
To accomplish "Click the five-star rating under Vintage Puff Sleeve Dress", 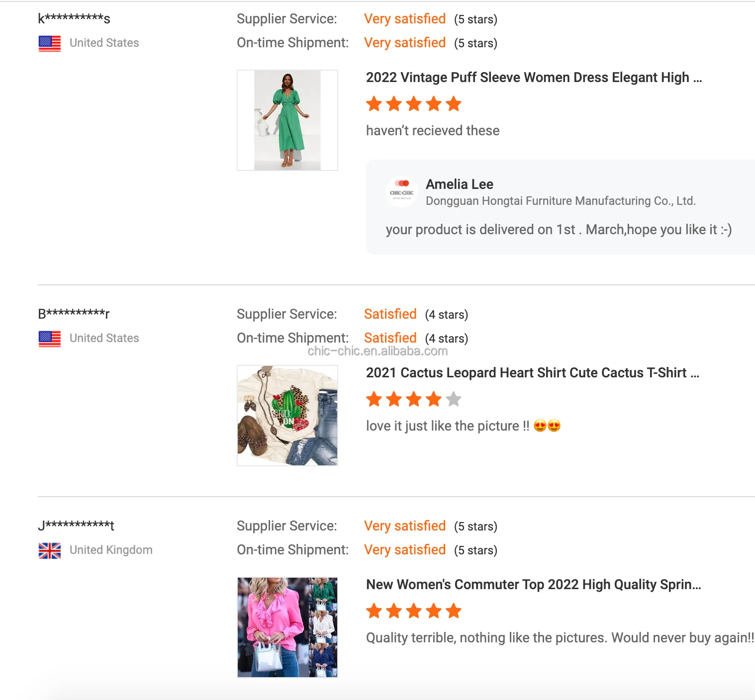I will coord(414,104).
